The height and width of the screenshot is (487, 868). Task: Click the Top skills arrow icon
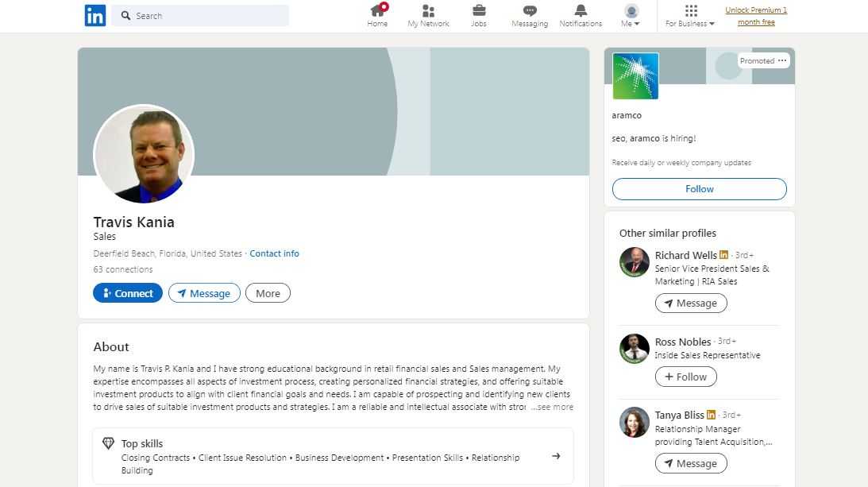pos(556,456)
